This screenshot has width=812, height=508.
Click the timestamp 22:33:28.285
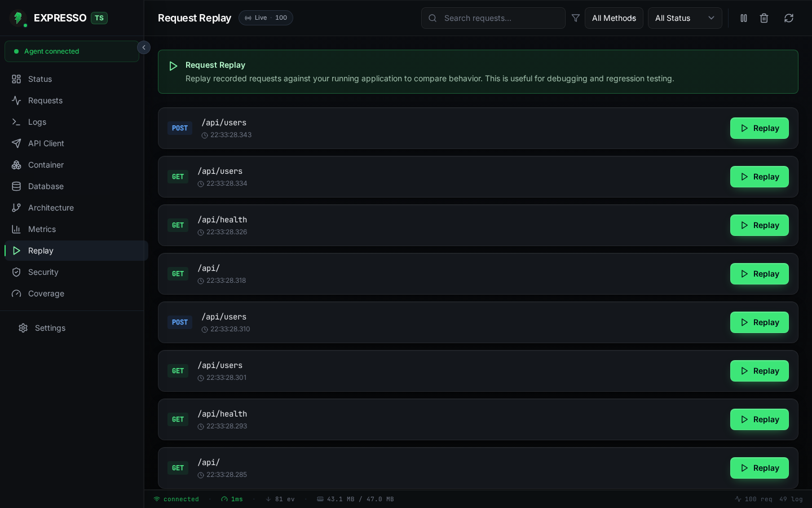click(227, 475)
